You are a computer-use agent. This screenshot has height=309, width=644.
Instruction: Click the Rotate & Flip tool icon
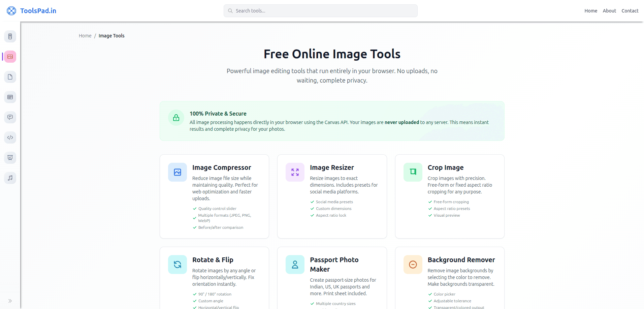[177, 264]
